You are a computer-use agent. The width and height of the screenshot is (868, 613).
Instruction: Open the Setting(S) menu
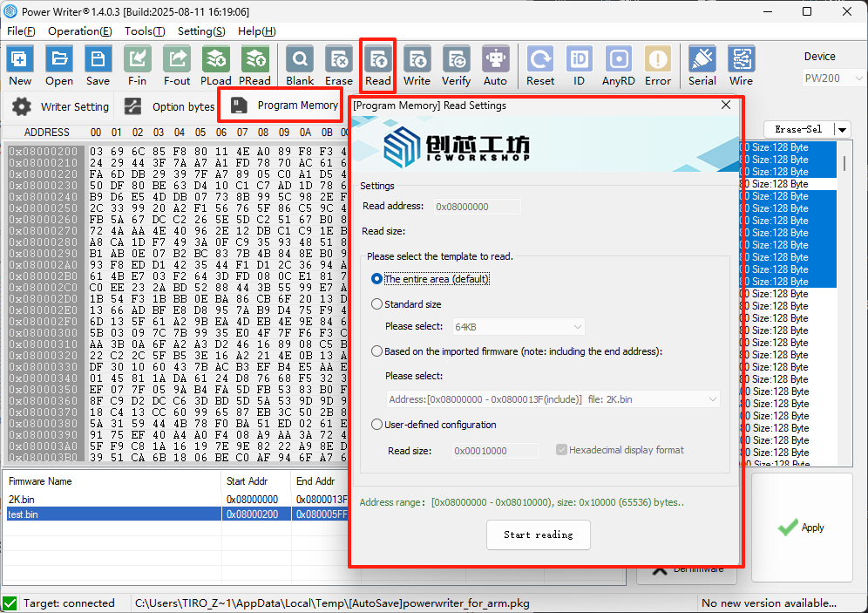coord(201,31)
